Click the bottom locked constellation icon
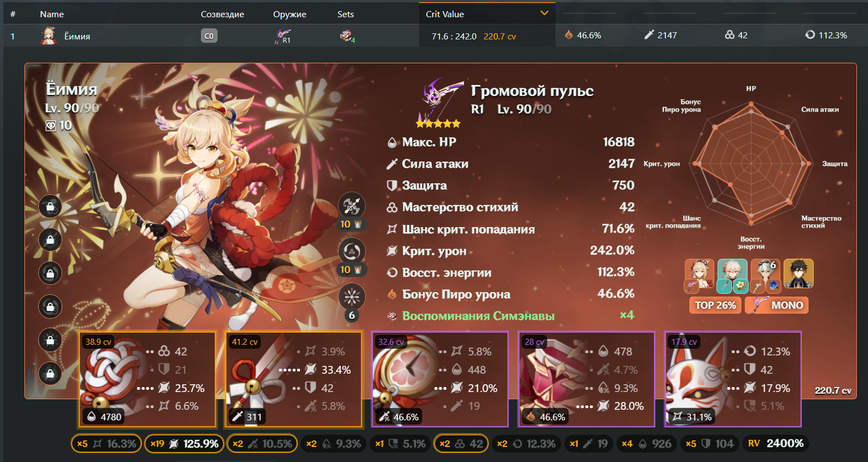The height and width of the screenshot is (462, 868). [x=50, y=373]
